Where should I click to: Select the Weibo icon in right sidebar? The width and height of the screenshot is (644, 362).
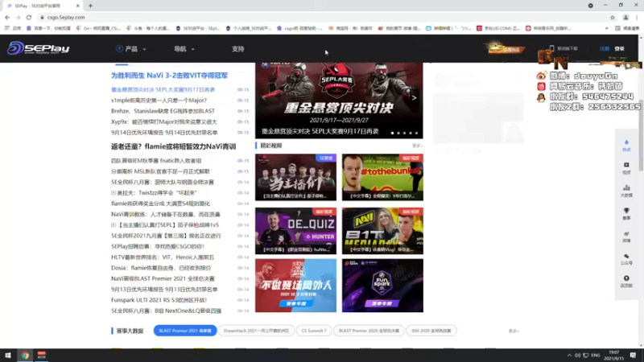coord(626,237)
